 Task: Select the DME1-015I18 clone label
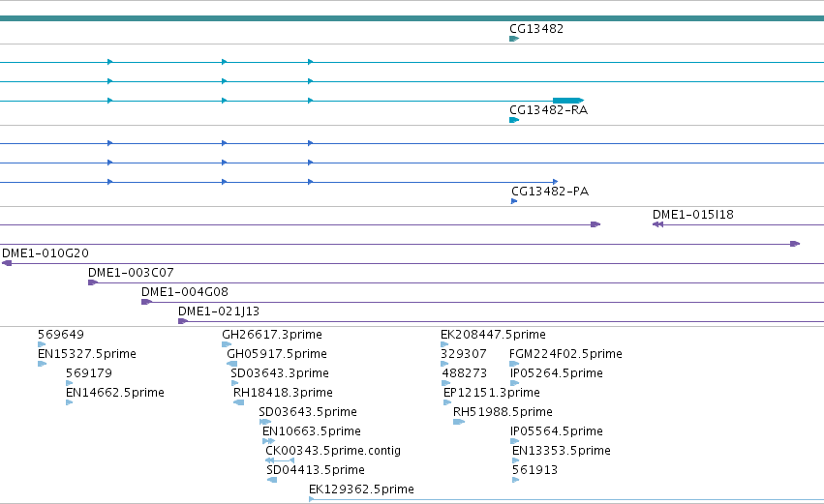pos(692,215)
